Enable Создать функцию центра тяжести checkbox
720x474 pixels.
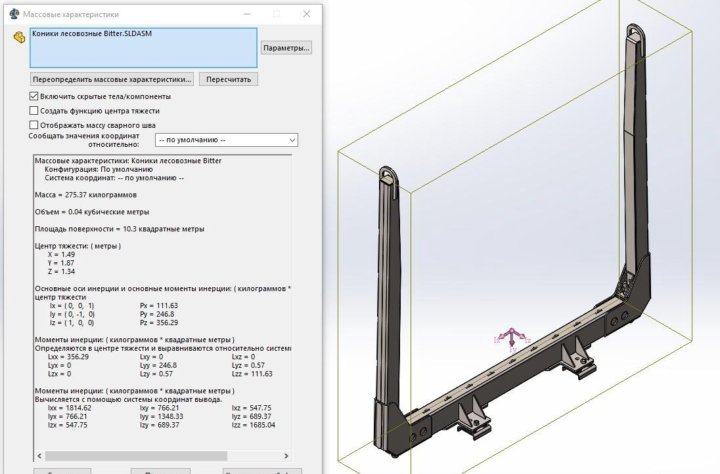click(x=35, y=110)
